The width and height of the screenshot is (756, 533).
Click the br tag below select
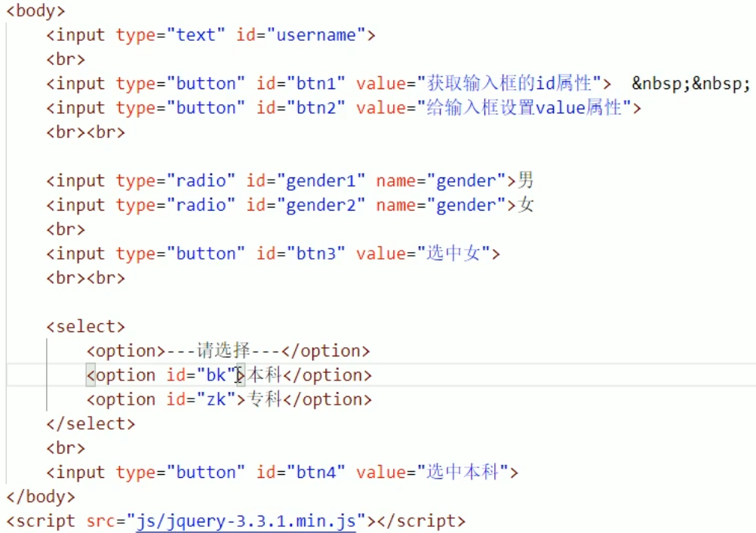66,448
